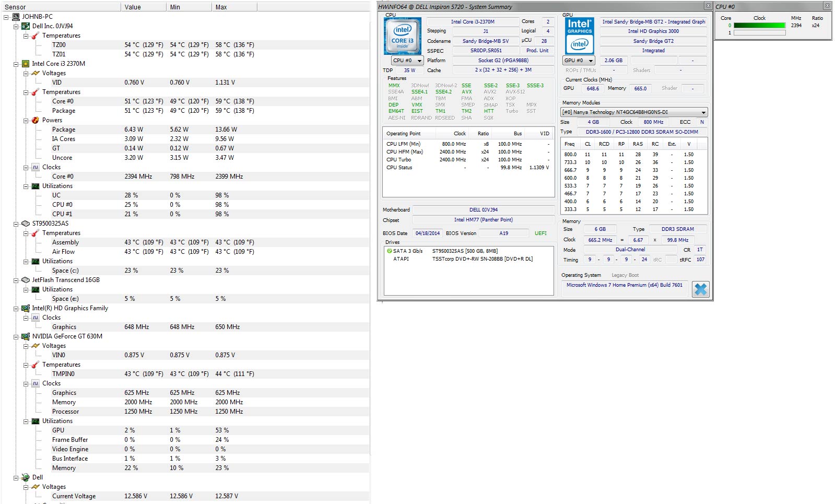Click the Core 0 green clock bar

759,25
